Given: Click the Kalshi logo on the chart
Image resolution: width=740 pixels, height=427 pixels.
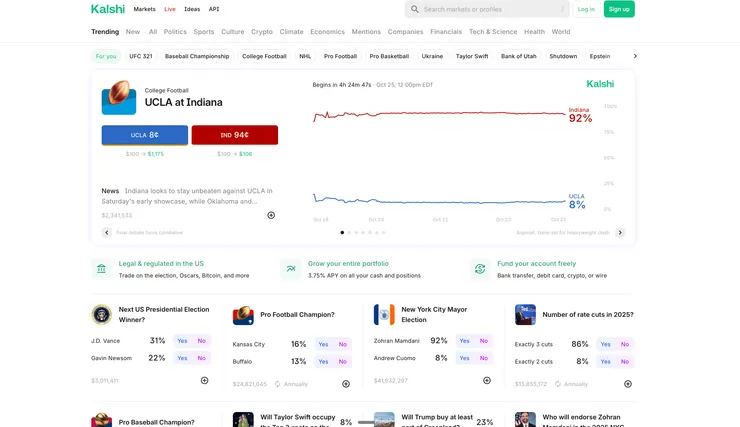Looking at the screenshot, I should click(x=600, y=84).
